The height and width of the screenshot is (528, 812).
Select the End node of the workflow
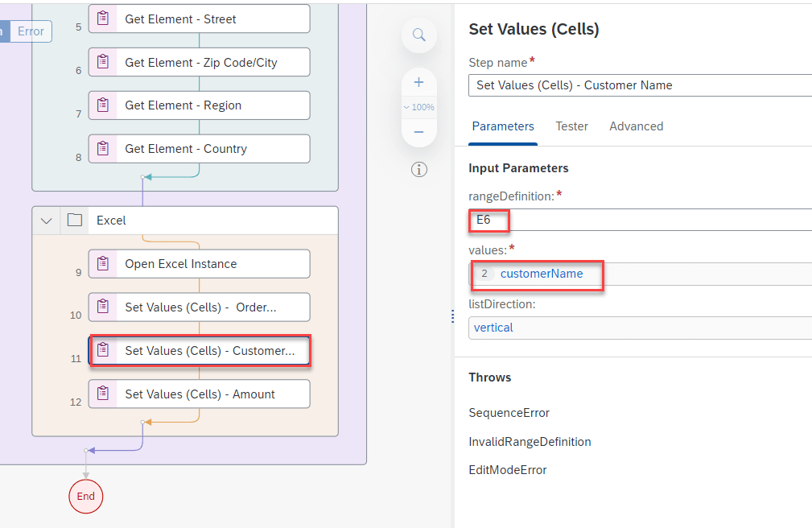click(86, 497)
